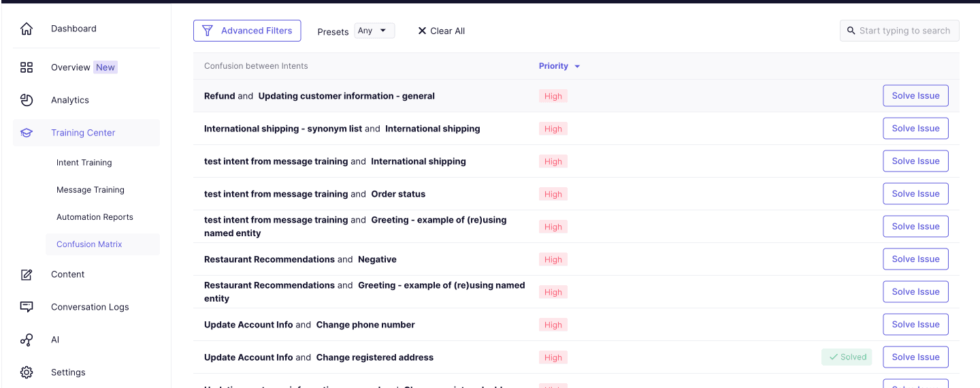
Task: Click the Presets label
Action: pyautogui.click(x=333, y=31)
